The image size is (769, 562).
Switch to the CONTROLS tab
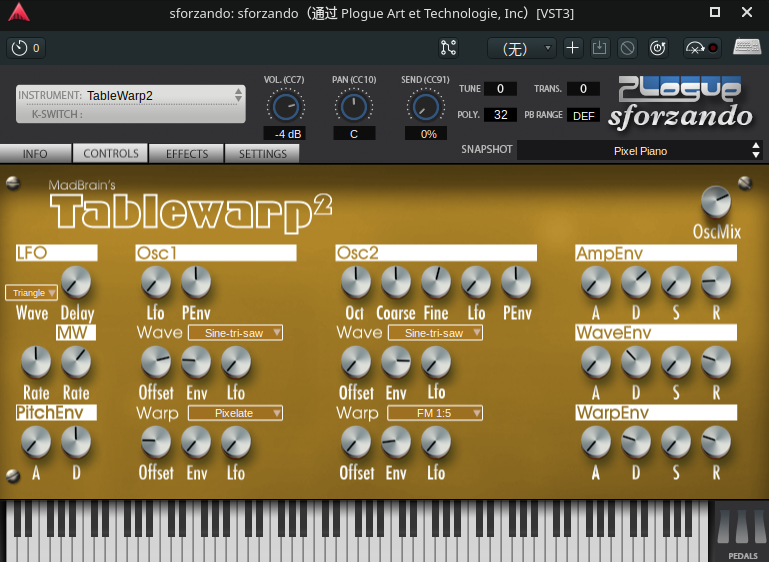coord(110,153)
